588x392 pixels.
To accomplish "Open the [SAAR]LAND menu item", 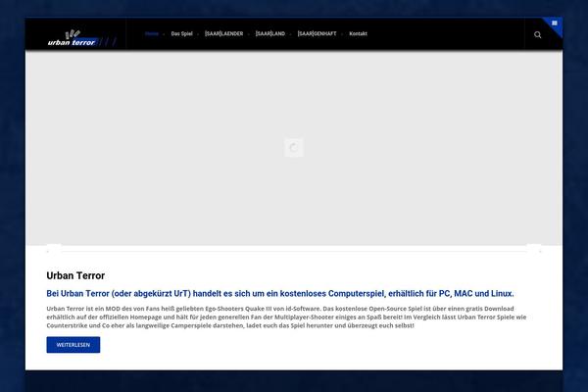I will coord(270,33).
